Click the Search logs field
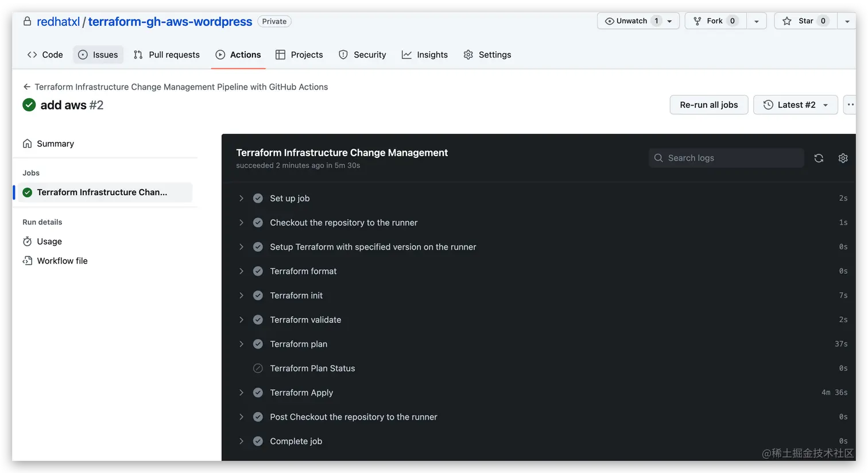Screen dimensions: 868x473 click(727, 158)
